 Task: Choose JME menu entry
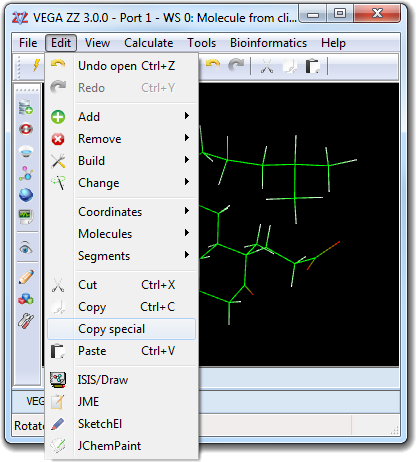pos(121,402)
